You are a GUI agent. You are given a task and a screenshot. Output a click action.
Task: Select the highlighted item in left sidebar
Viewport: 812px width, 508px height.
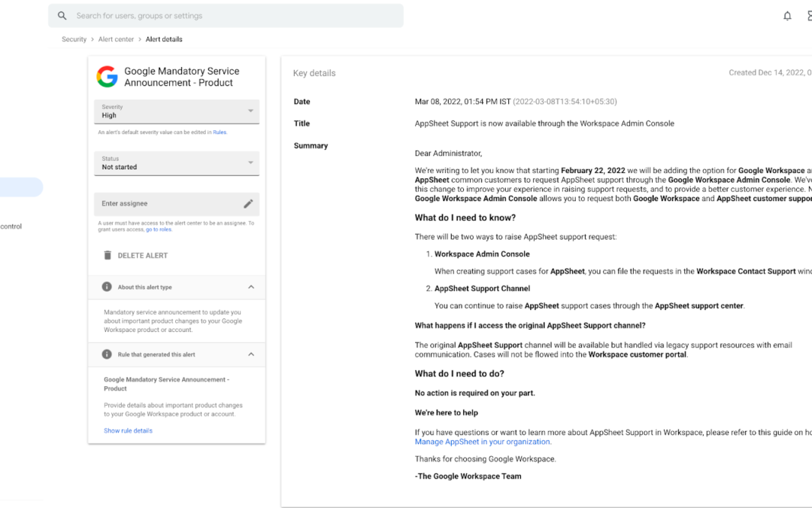coord(21,187)
